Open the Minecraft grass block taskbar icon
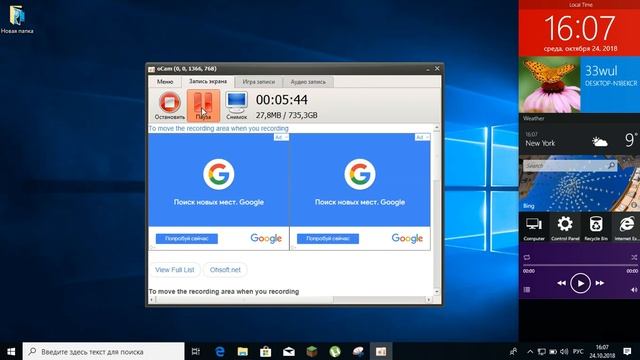Image resolution: width=640 pixels, height=360 pixels. click(x=312, y=351)
